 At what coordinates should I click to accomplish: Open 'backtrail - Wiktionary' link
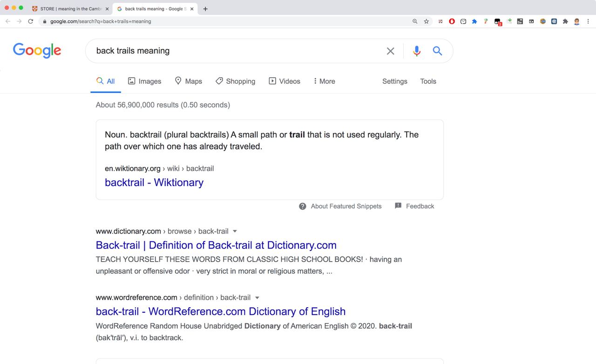pyautogui.click(x=154, y=182)
